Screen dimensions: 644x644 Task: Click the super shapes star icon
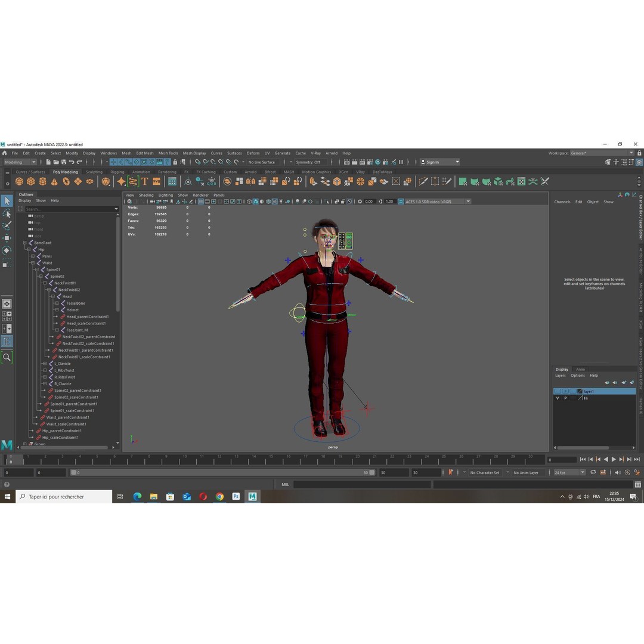tap(121, 181)
